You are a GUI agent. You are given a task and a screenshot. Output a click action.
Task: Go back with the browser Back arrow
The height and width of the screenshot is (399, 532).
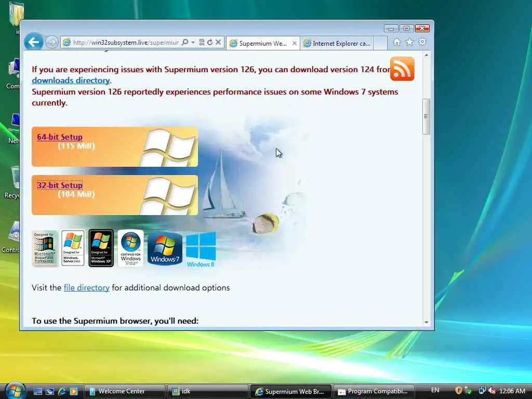click(34, 42)
